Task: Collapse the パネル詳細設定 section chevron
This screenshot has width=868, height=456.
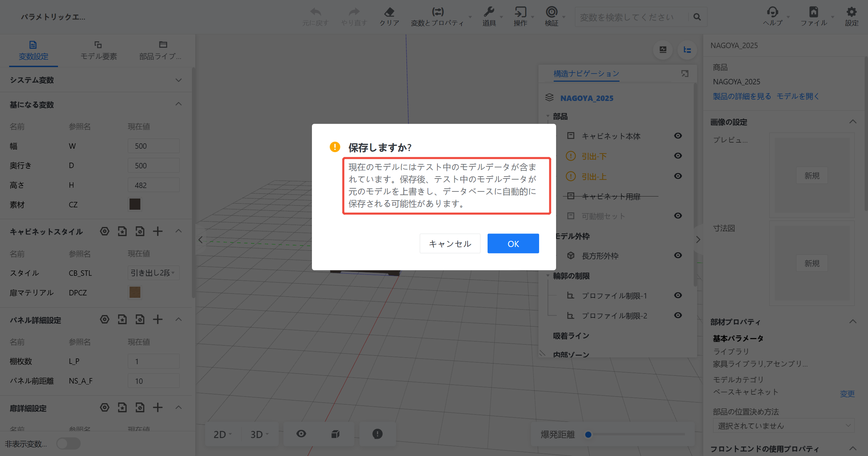Action: click(179, 319)
